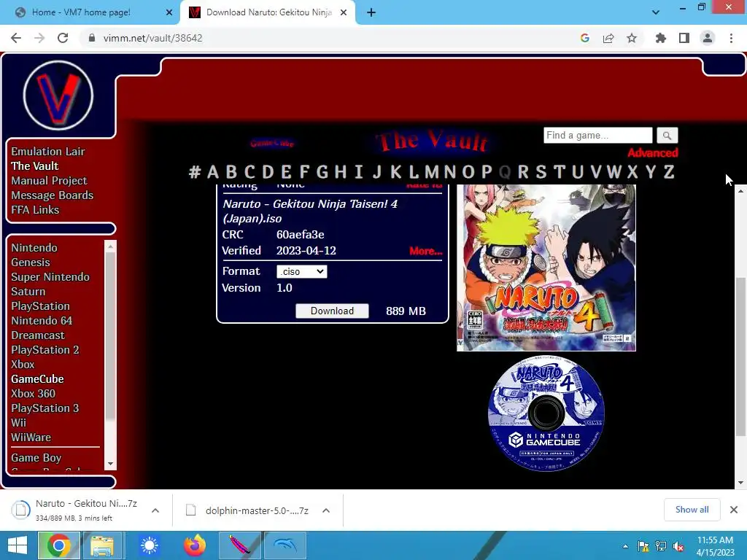Browse games starting with # symbol
This screenshot has height=560, width=747.
pos(195,172)
